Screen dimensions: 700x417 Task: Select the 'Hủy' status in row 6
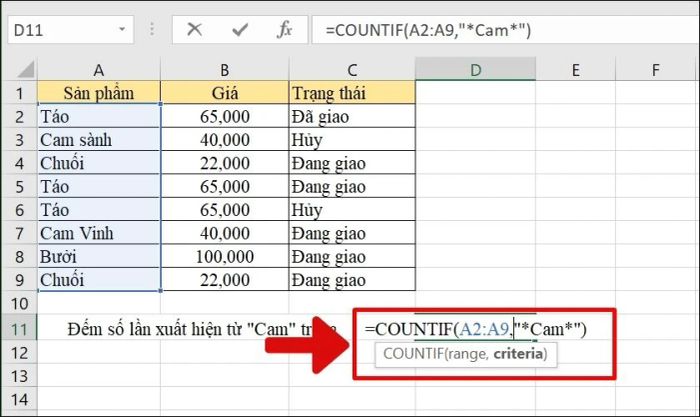tap(352, 210)
